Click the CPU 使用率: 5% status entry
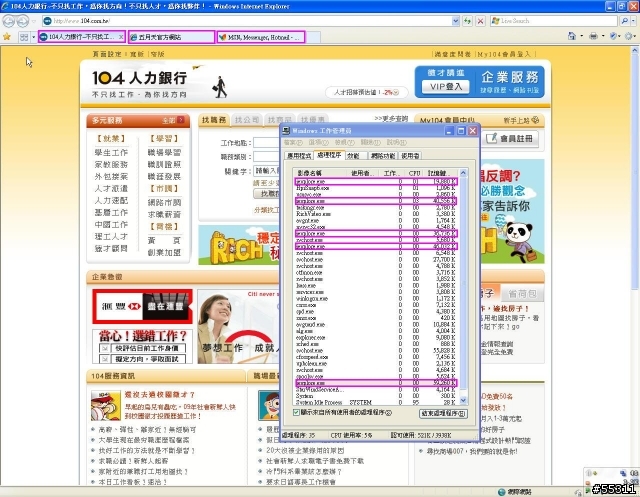This screenshot has width=640, height=497. coord(351,436)
